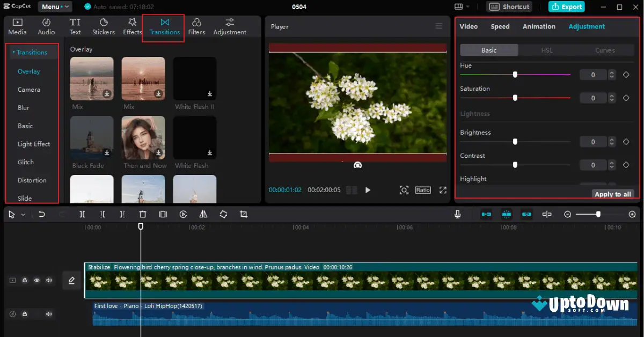The height and width of the screenshot is (337, 644).
Task: Open the Ratio selector under the player
Action: point(422,190)
